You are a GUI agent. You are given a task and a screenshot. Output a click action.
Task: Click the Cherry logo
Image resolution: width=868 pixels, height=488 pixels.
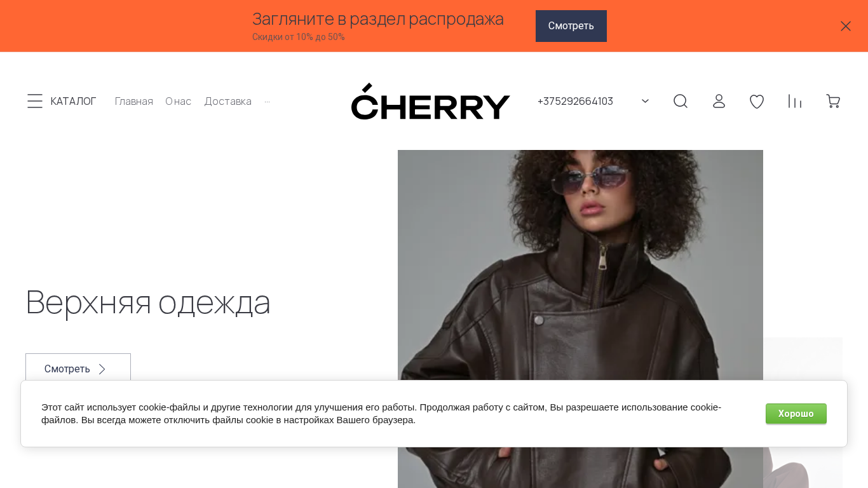click(x=431, y=101)
